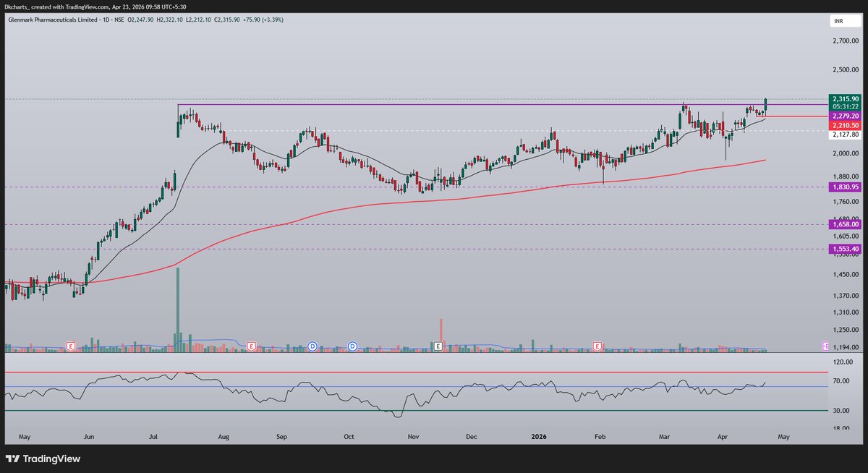Image resolution: width=868 pixels, height=473 pixels.
Task: Click the dotted 2,127.80 price label
Action: pyautogui.click(x=844, y=135)
